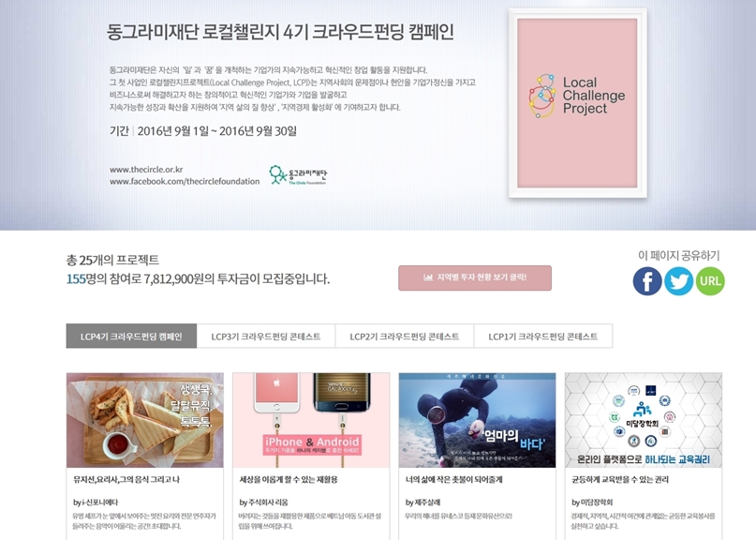This screenshot has height=540, width=756.
Task: Open the 엄마의 바다 diver project image
Action: (478, 420)
